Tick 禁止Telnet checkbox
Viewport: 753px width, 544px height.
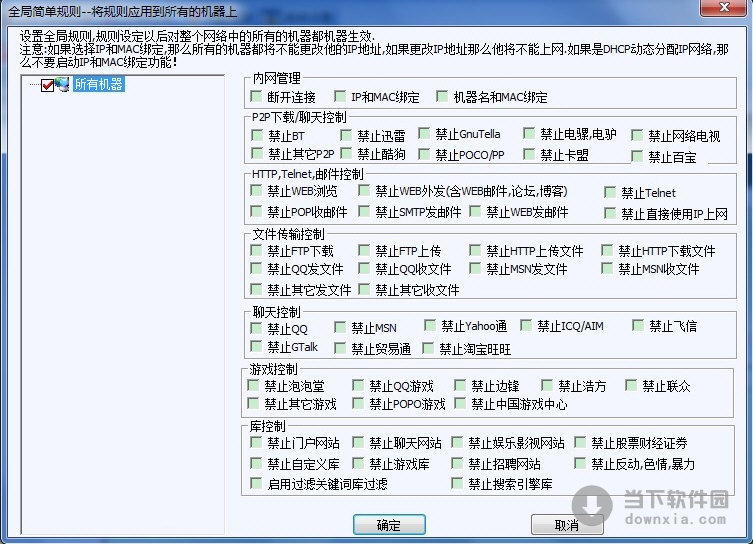tap(610, 193)
